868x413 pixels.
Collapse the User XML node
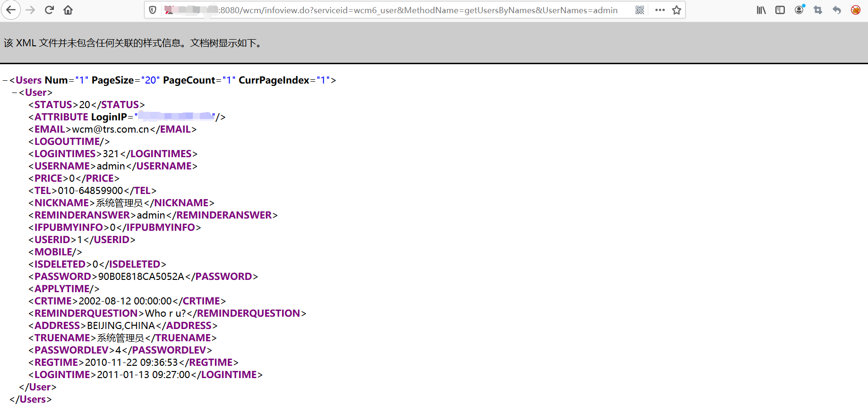point(15,93)
